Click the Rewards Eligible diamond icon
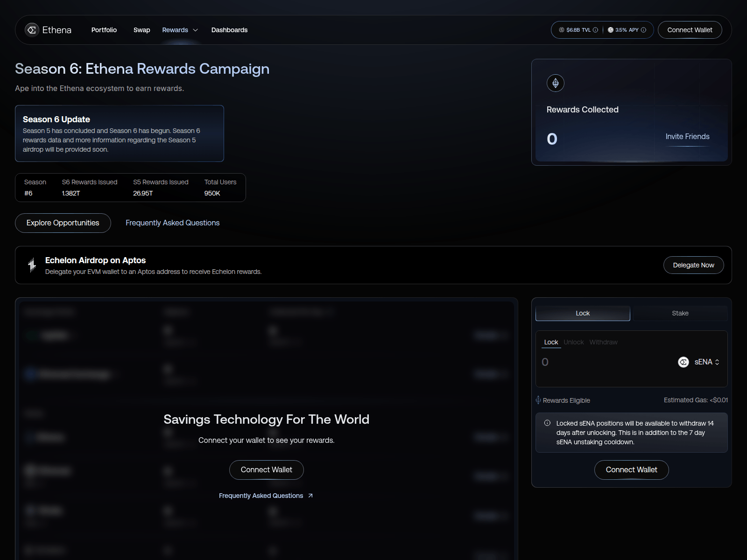 point(538,400)
